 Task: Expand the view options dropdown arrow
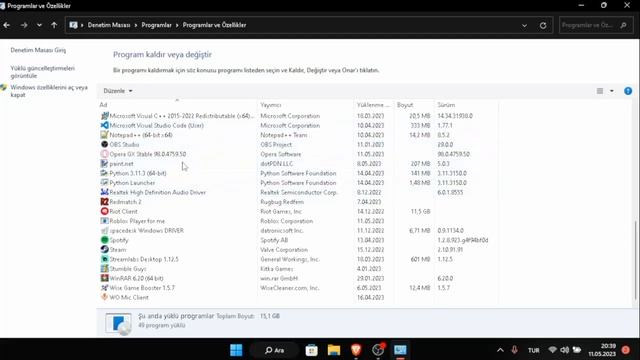pyautogui.click(x=611, y=91)
